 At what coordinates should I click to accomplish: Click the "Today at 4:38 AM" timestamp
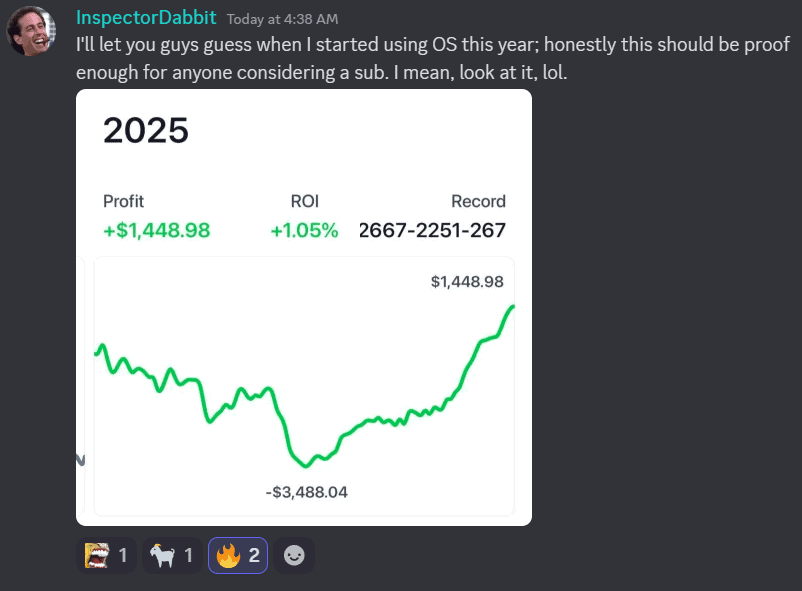click(282, 20)
